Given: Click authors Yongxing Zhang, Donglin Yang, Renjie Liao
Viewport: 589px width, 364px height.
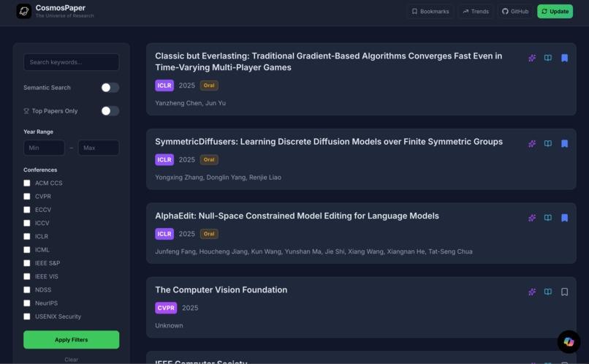Looking at the screenshot, I should (x=218, y=178).
